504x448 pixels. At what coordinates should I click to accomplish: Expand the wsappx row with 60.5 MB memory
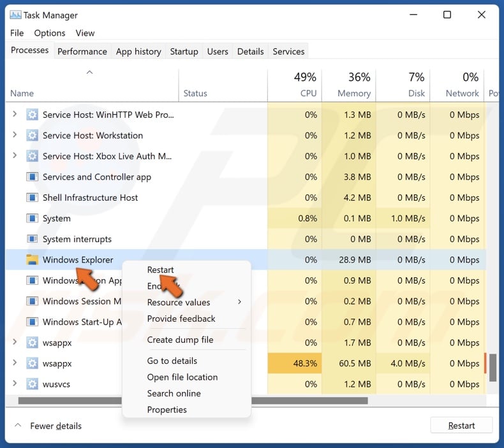[15, 363]
